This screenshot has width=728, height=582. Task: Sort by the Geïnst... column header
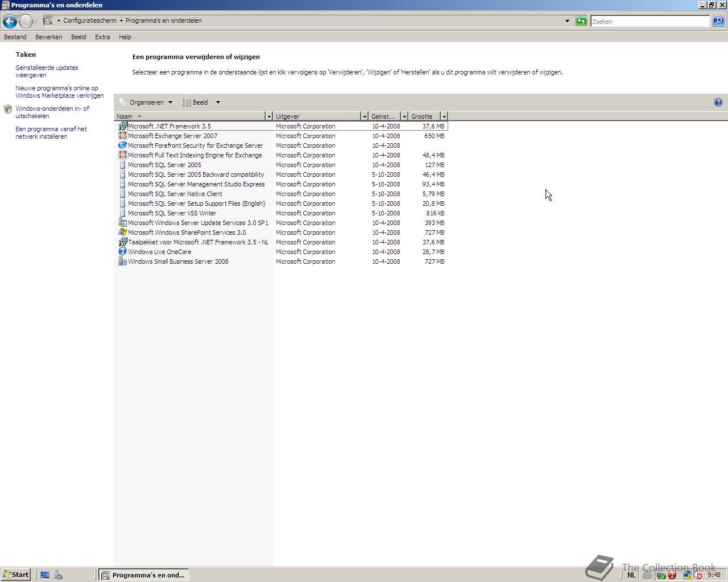coord(384,116)
